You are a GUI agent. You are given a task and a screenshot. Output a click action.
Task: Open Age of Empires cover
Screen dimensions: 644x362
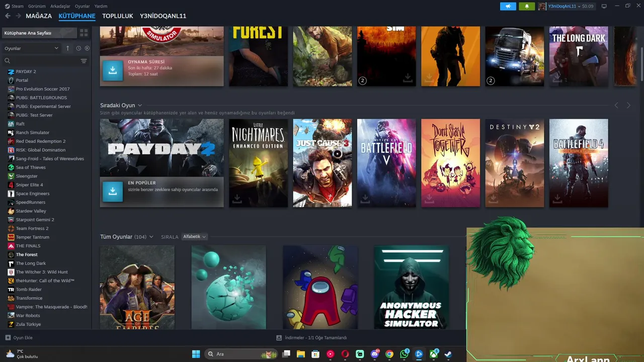[137, 287]
